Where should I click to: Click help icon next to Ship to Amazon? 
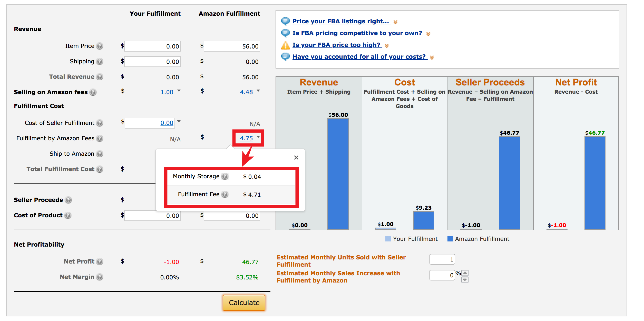(100, 154)
